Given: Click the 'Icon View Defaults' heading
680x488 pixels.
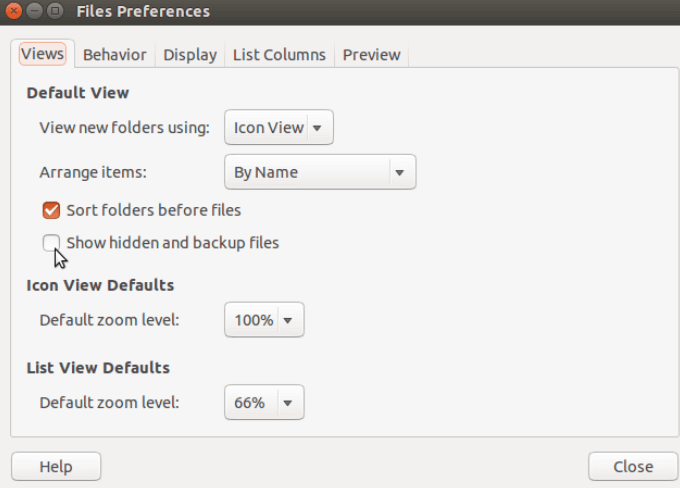Looking at the screenshot, I should (x=100, y=285).
